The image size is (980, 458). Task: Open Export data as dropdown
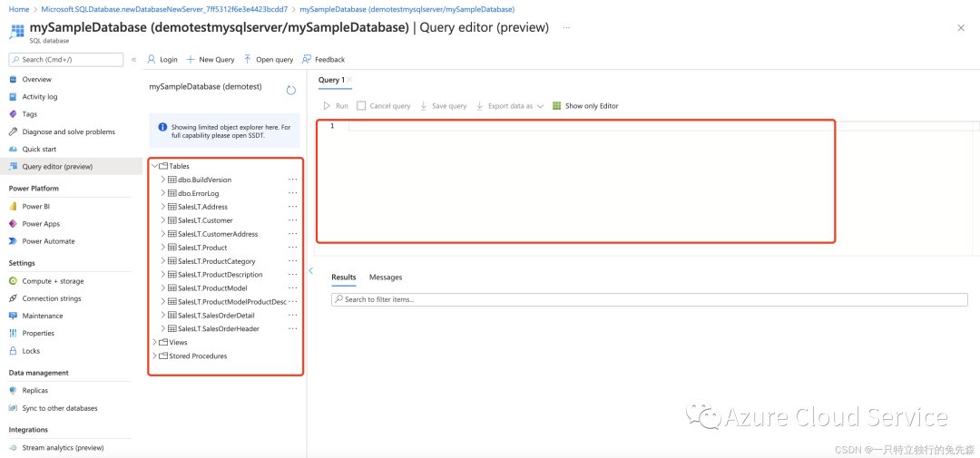pyautogui.click(x=509, y=106)
